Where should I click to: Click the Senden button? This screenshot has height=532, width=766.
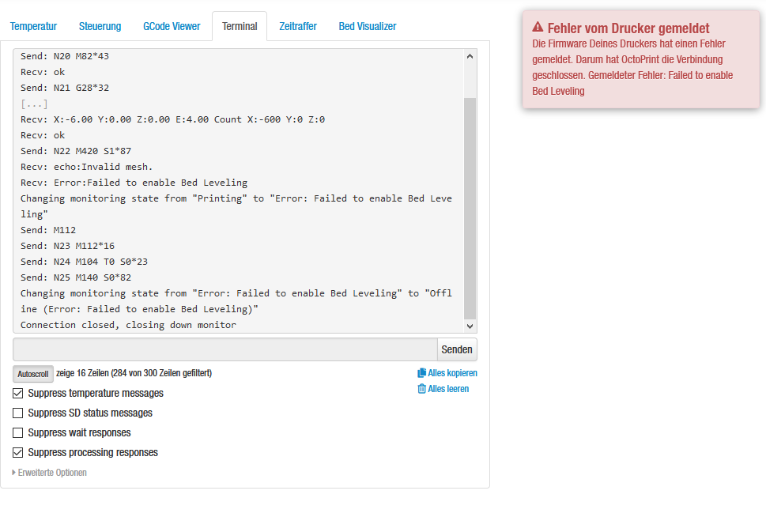click(457, 349)
